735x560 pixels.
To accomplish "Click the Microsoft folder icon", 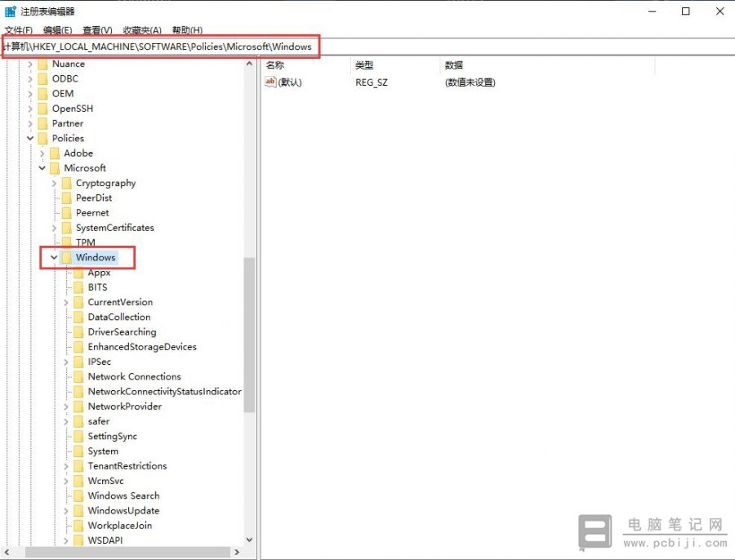I will 55,168.
